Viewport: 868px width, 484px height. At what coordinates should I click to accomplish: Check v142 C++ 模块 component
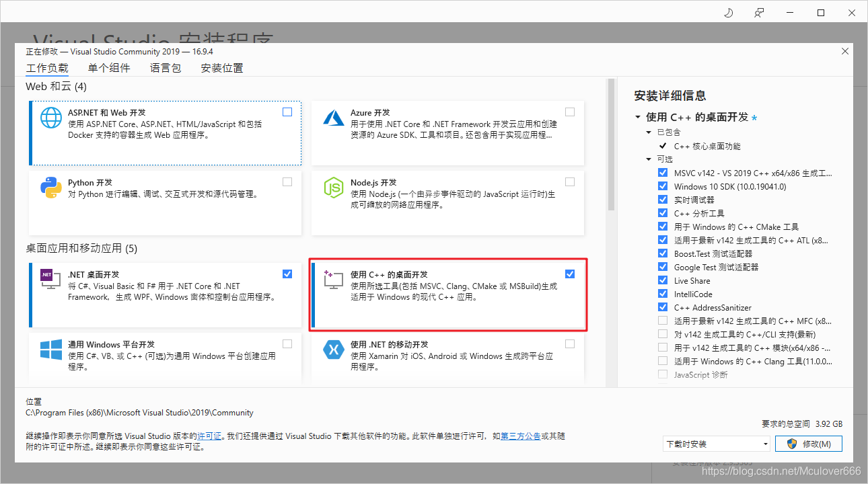(x=663, y=348)
